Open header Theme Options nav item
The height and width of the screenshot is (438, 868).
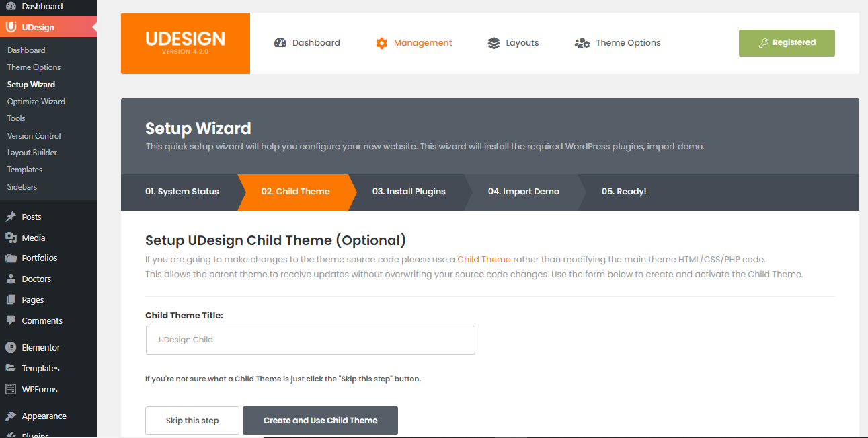pos(617,43)
